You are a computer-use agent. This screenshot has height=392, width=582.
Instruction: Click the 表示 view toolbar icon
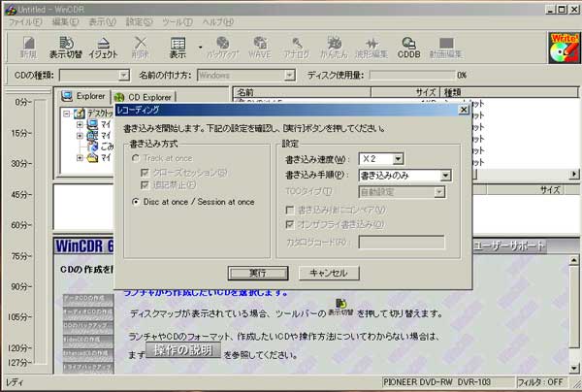(178, 48)
